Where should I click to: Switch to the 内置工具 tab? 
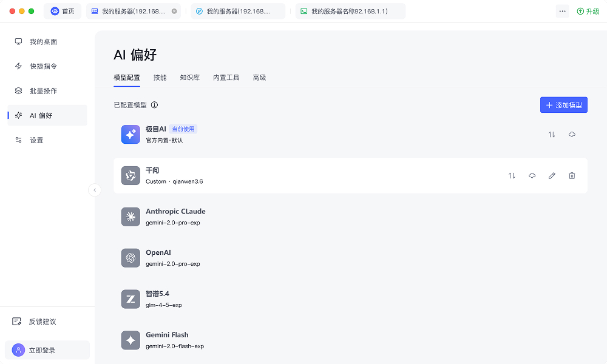(226, 78)
